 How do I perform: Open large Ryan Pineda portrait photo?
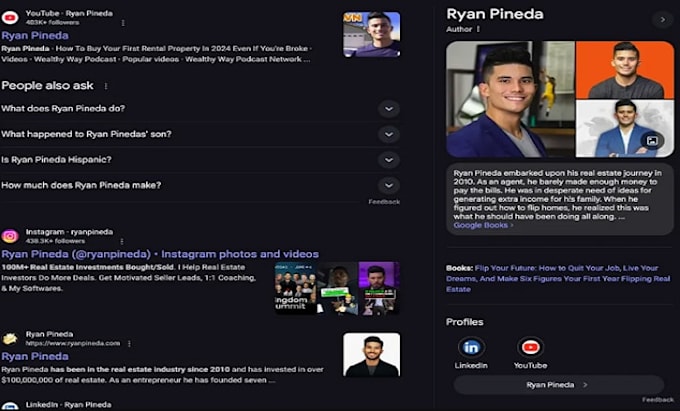[x=510, y=99]
